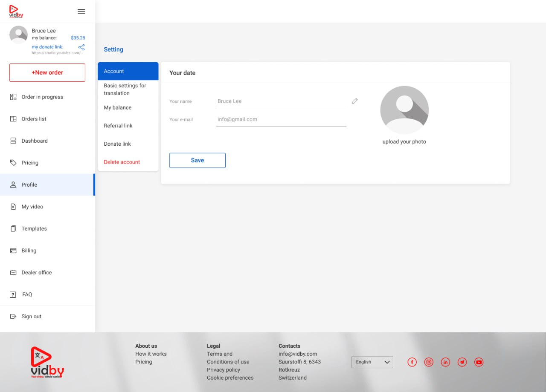
Task: Click the my donate link label
Action: coord(47,47)
